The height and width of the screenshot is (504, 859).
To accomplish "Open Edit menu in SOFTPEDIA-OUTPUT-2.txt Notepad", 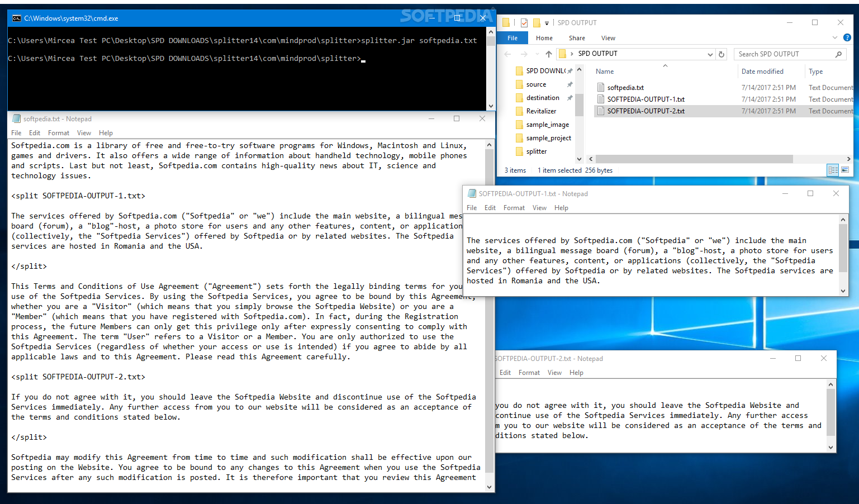I will tap(505, 373).
